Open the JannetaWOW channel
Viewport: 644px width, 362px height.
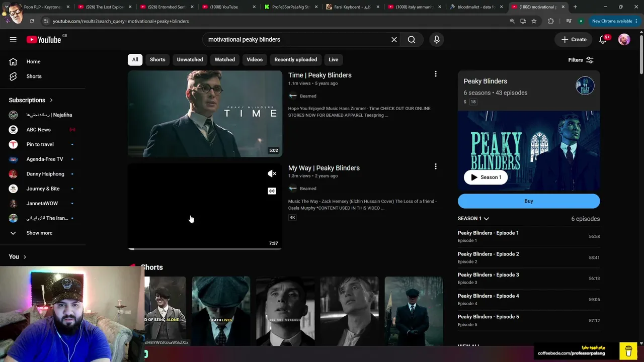coord(42,203)
